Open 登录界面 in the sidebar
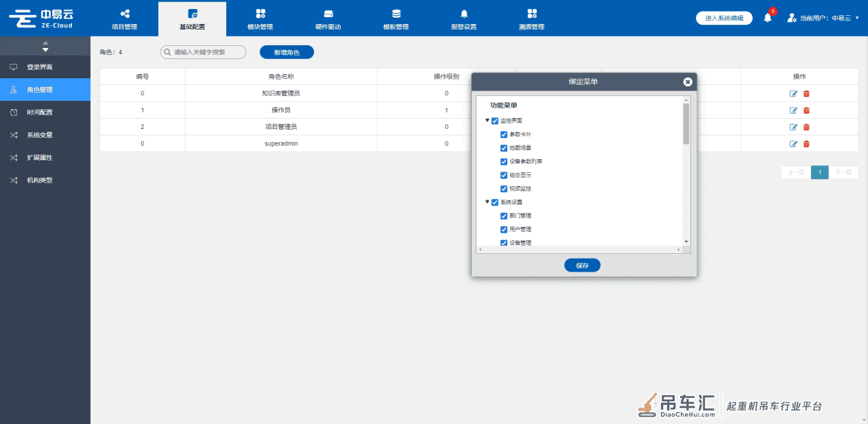The height and width of the screenshot is (424, 868). (45, 67)
